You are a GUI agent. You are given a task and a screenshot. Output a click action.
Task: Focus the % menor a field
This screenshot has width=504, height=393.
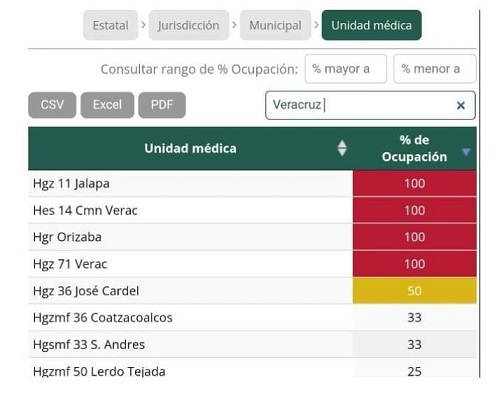pos(435,69)
